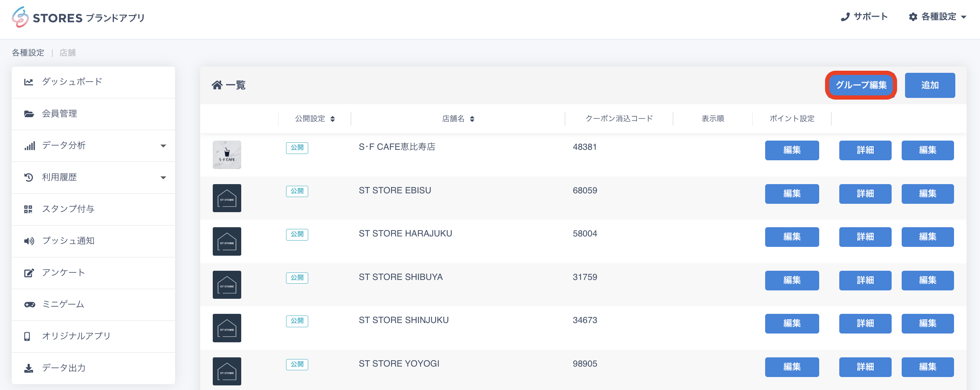Screen dimensions: 980x390
Task: Sort the list by 公開設定 column
Action: pos(315,119)
